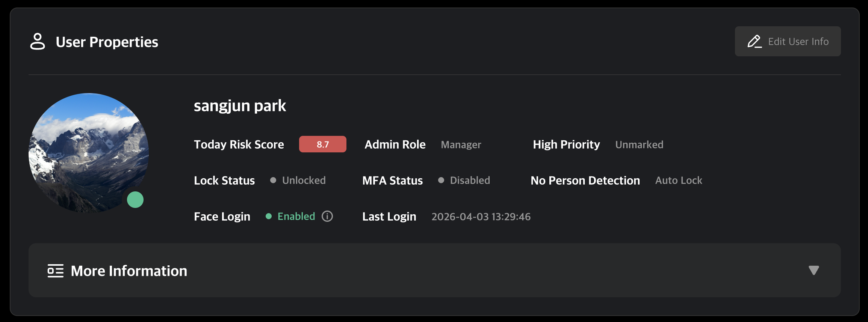Click the green online status dot on avatar
Image resolution: width=868 pixels, height=322 pixels.
coord(135,200)
